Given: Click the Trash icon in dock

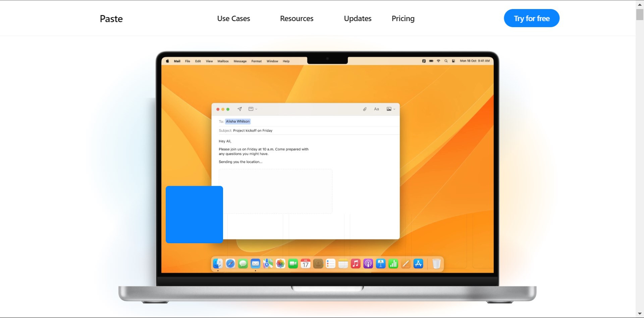Looking at the screenshot, I should tap(436, 264).
